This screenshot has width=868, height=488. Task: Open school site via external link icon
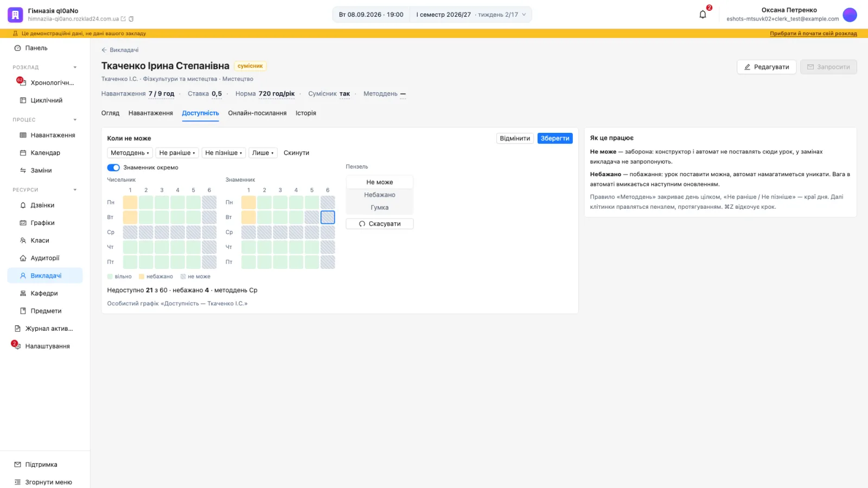[x=123, y=19]
